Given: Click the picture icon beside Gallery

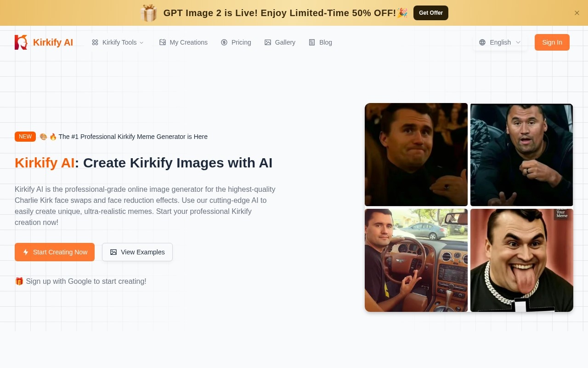Looking at the screenshot, I should coord(268,42).
